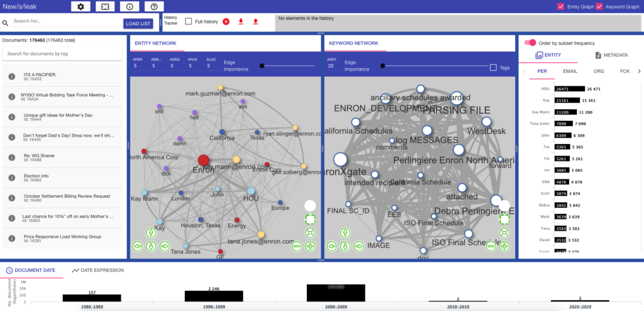Open the help question mark icon

point(154,6)
